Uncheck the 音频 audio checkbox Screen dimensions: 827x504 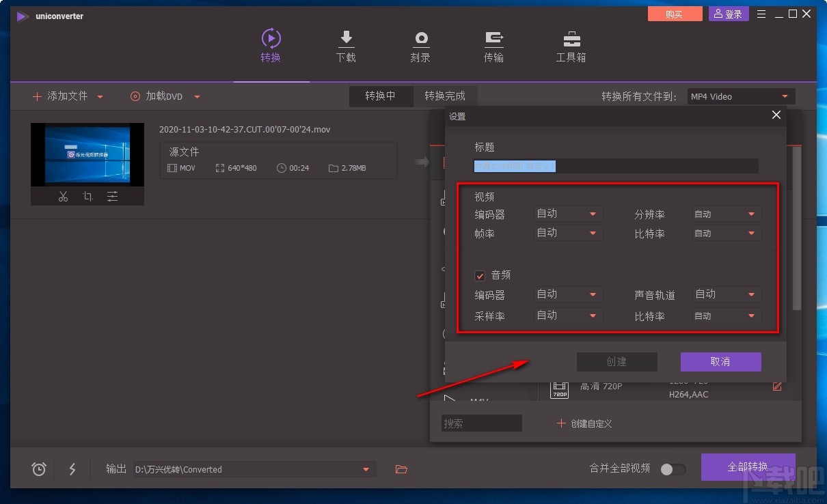tap(479, 275)
